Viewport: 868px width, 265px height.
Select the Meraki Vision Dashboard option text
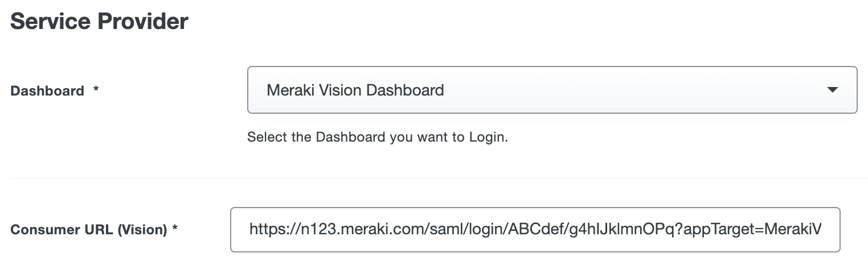coord(355,90)
